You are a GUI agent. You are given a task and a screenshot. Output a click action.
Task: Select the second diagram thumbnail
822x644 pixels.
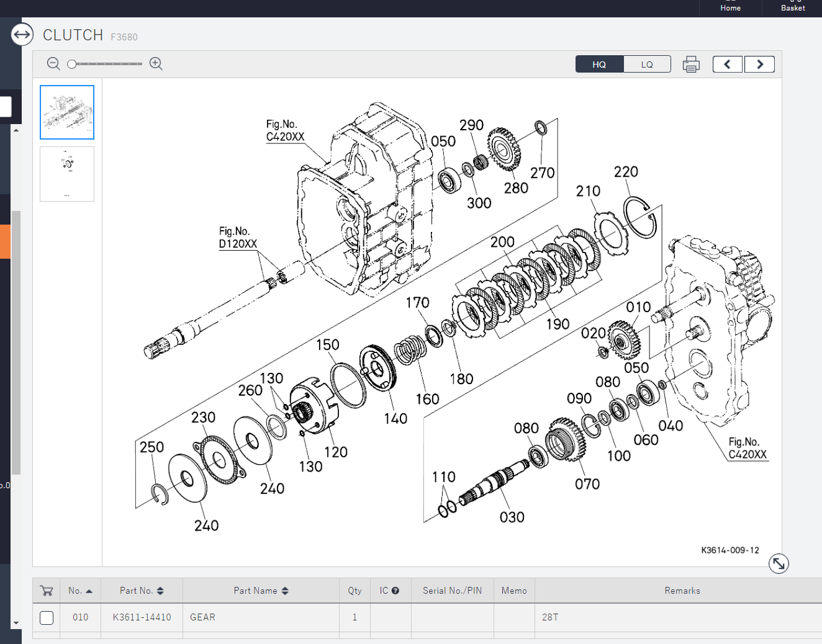tap(67, 174)
